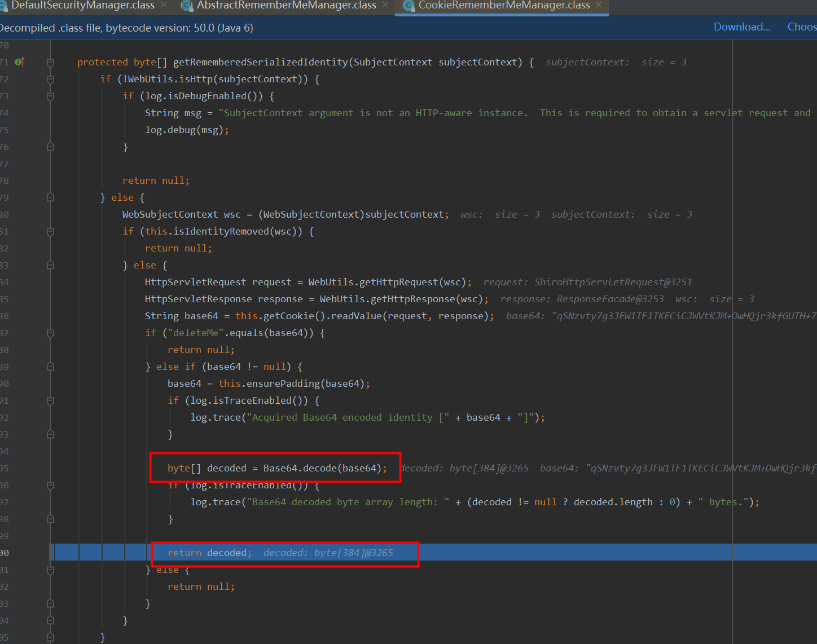Click the first 'return null;' inside the isHttp check
The height and width of the screenshot is (644, 817).
[x=156, y=180]
